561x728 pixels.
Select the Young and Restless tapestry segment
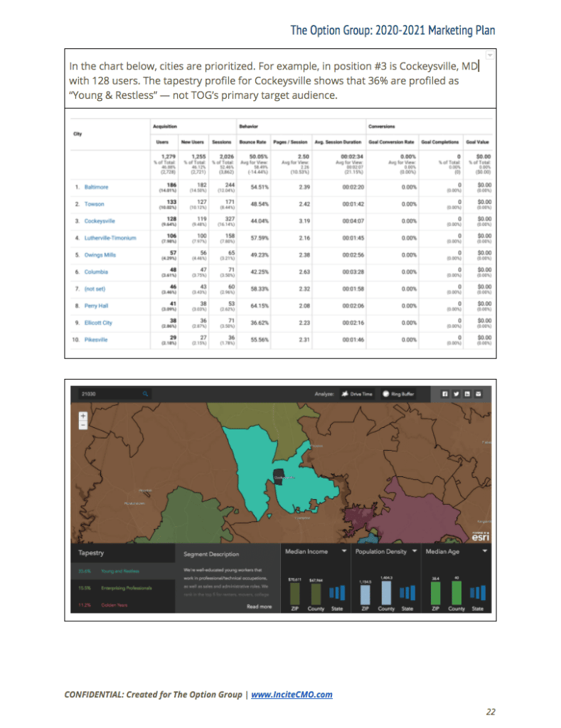(x=123, y=571)
